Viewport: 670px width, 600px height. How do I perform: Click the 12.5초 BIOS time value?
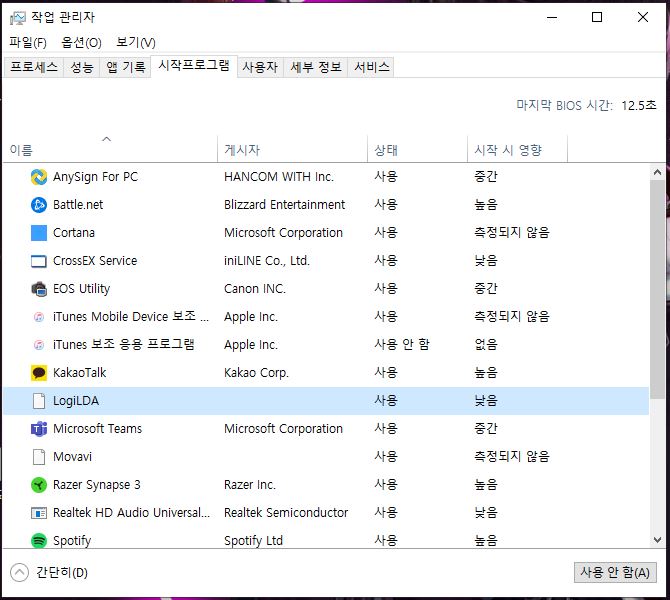tap(639, 105)
